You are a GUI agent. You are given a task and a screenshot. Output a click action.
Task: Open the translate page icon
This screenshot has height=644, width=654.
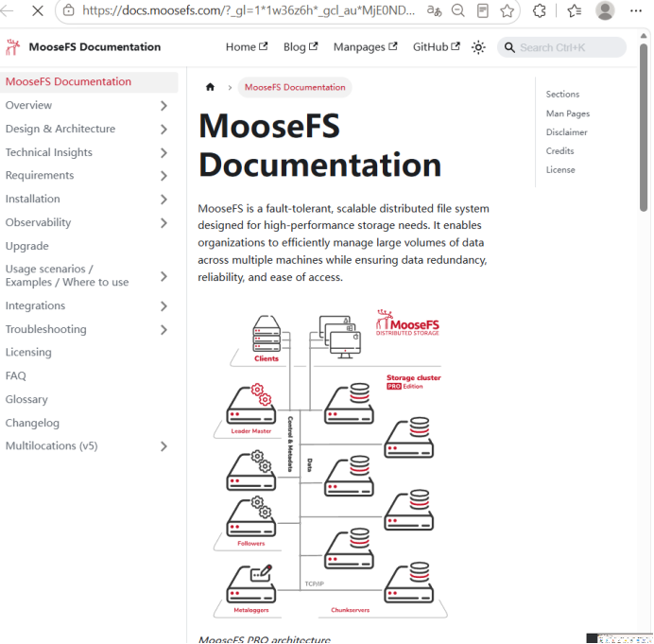(434, 10)
